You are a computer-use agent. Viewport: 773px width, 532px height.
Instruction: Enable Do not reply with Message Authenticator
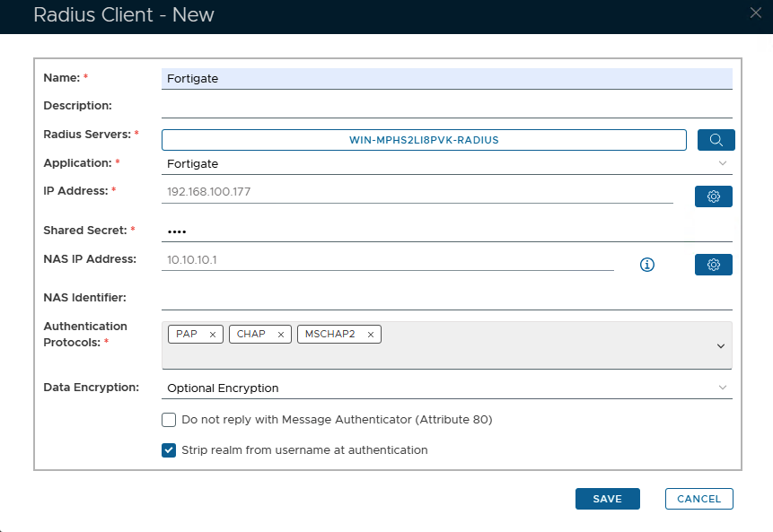coord(169,420)
